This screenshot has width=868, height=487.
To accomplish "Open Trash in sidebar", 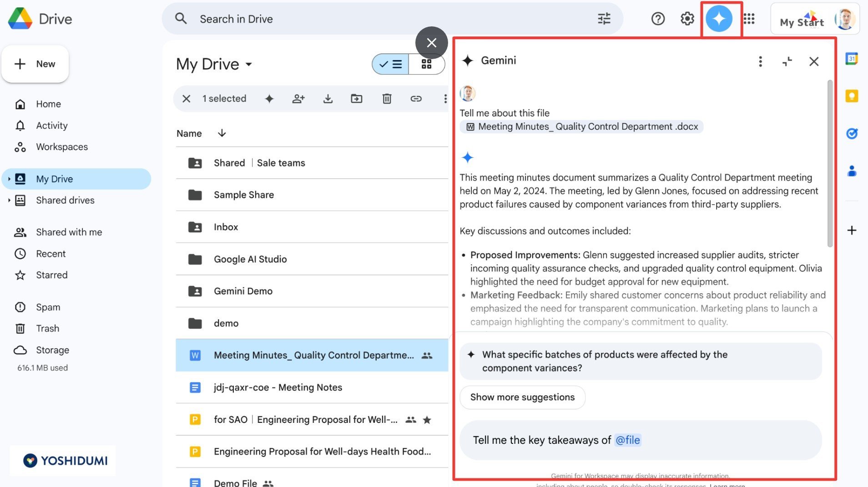I will (48, 328).
